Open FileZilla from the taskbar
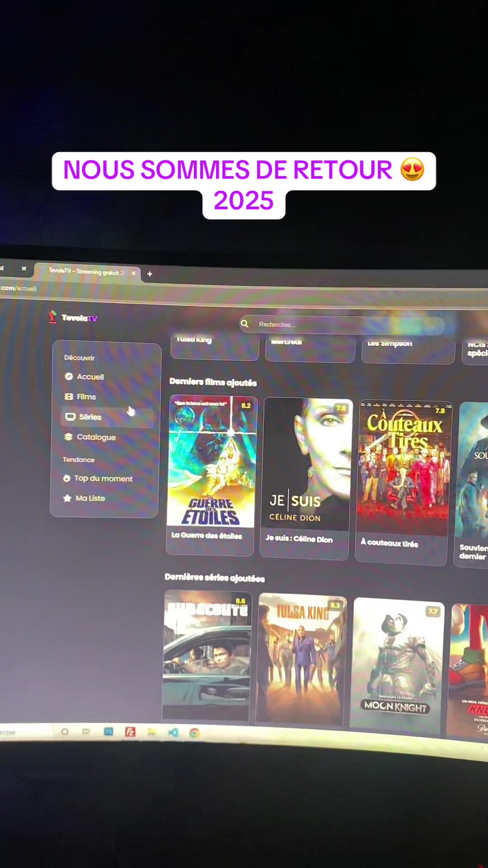The image size is (488, 868). [130, 731]
